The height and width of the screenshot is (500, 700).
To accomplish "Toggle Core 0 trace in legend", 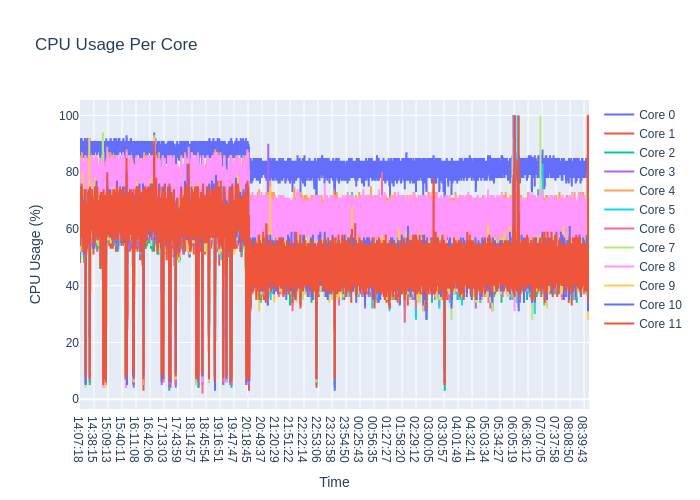I will click(654, 115).
